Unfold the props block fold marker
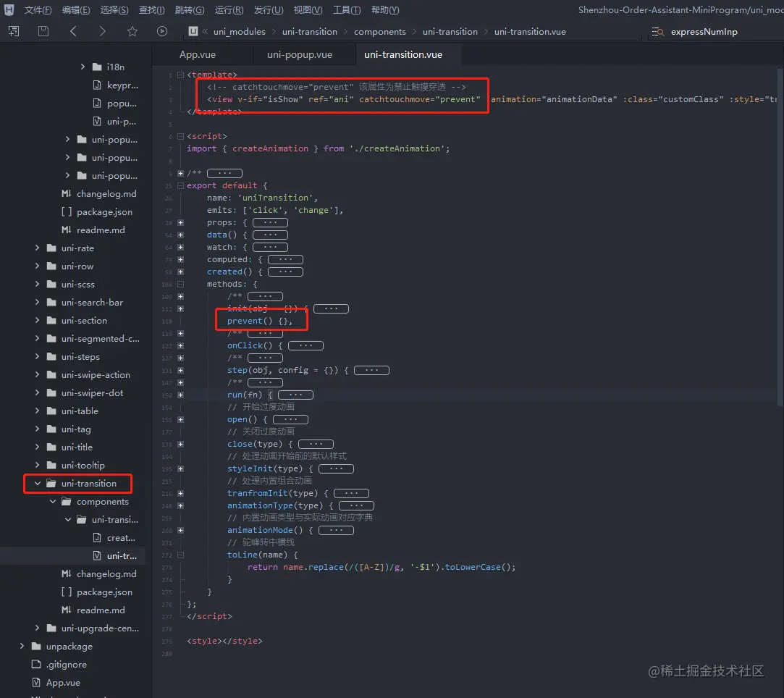The height and width of the screenshot is (698, 784). [x=180, y=222]
